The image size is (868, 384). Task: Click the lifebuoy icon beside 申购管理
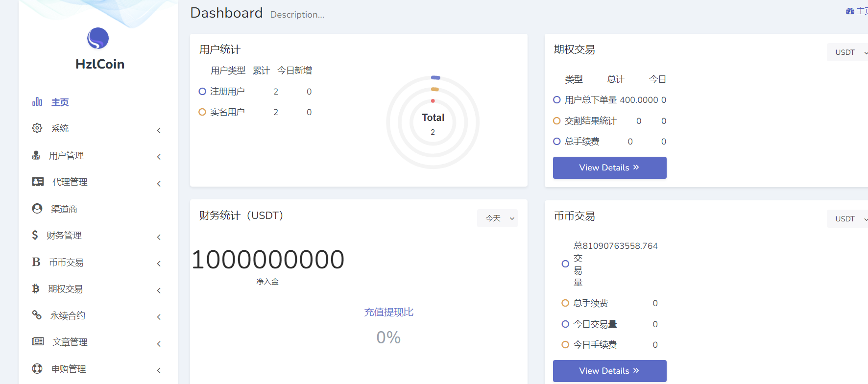pyautogui.click(x=37, y=368)
